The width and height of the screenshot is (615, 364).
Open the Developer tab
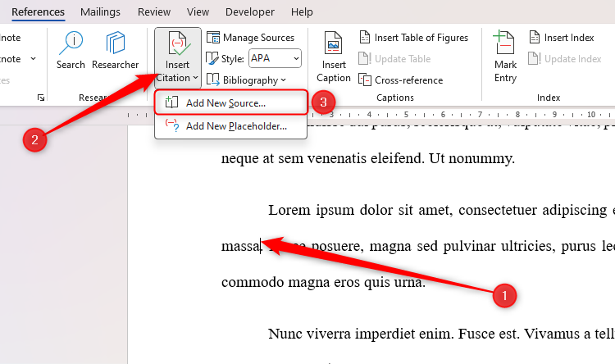(x=250, y=12)
